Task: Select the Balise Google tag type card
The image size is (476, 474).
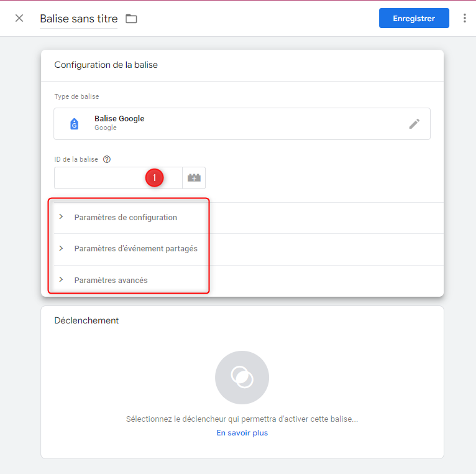Action: coord(242,124)
